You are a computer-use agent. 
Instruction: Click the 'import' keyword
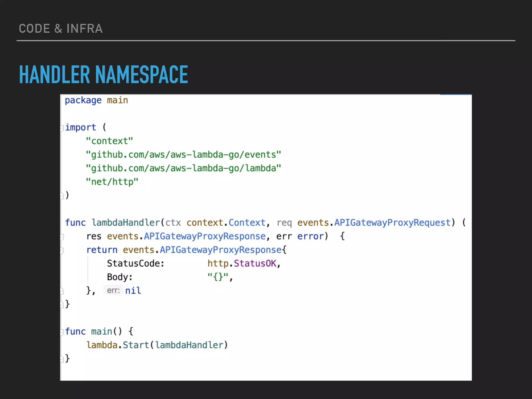(81, 127)
